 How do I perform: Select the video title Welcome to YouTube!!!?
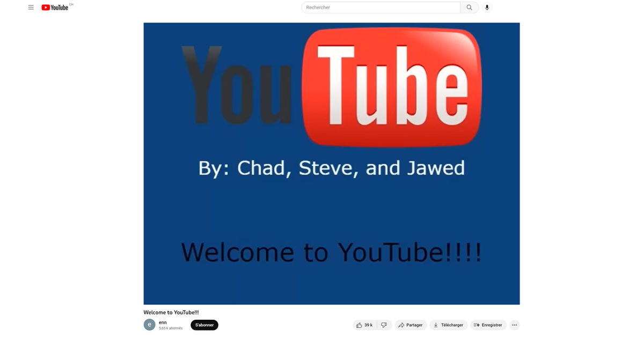coord(171,312)
